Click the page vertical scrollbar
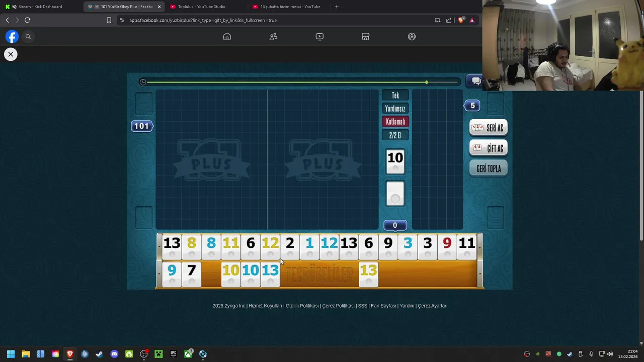 click(641, 166)
